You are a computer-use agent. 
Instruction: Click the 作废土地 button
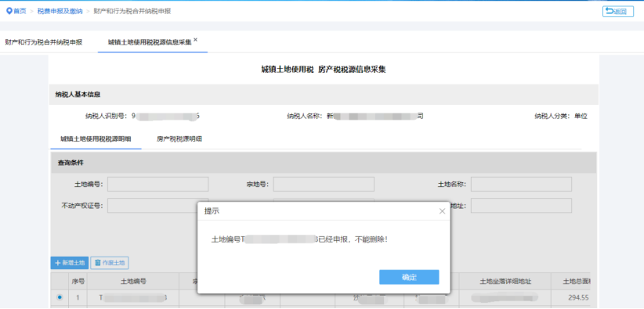[x=110, y=263]
